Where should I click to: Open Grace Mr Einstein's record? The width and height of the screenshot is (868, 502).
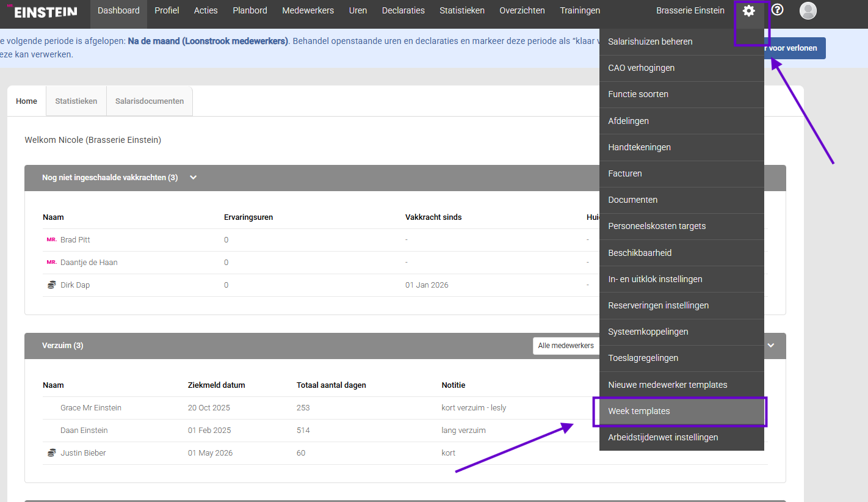(91, 408)
